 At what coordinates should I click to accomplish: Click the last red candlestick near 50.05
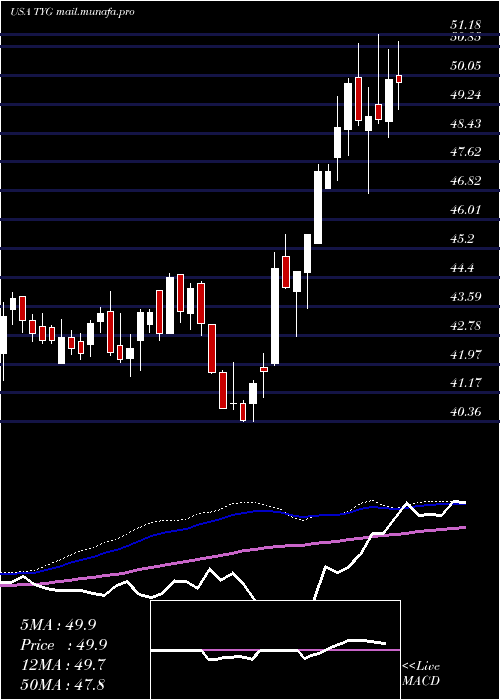tap(399, 79)
